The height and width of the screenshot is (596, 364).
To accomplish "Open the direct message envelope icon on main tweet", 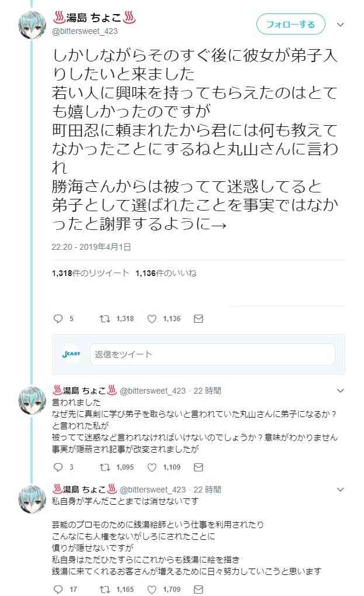I will [x=198, y=319].
